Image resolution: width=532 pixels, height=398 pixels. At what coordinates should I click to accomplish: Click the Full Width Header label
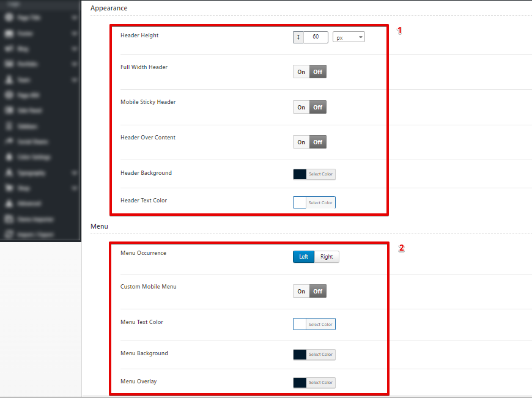[x=144, y=67]
